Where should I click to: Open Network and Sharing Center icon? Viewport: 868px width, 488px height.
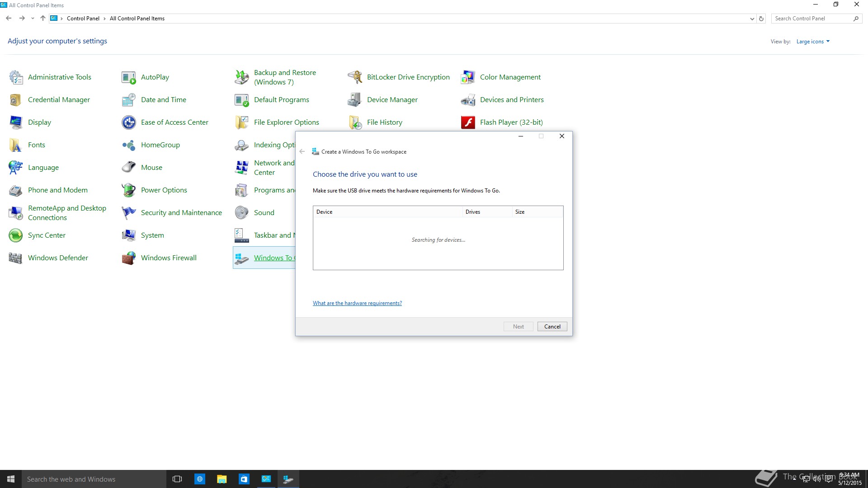pyautogui.click(x=242, y=168)
